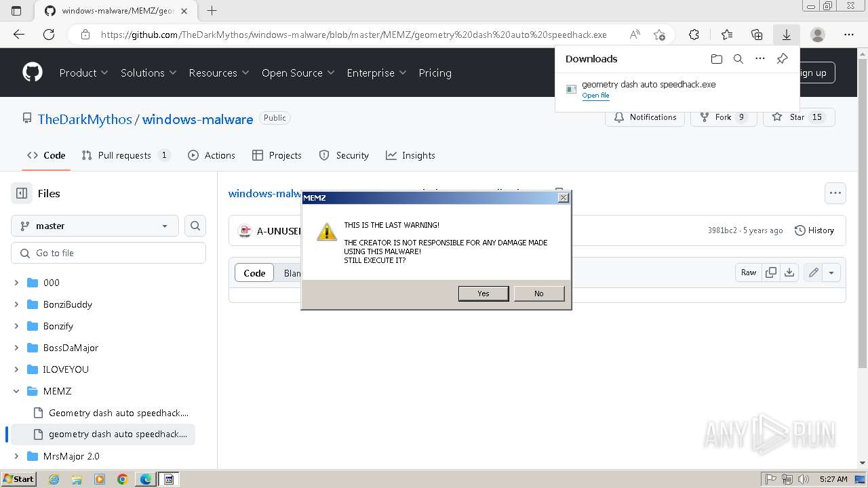Click No in MEMZ warning dialog

tap(539, 293)
